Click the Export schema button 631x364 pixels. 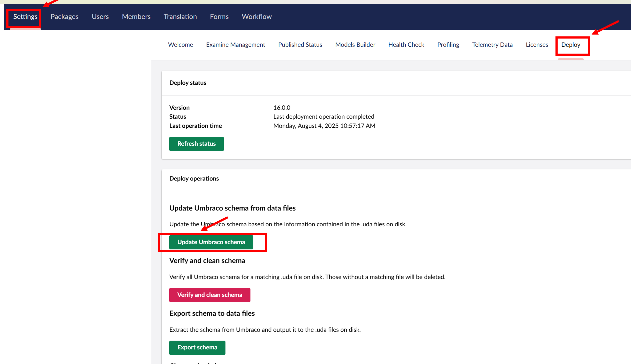(x=197, y=347)
